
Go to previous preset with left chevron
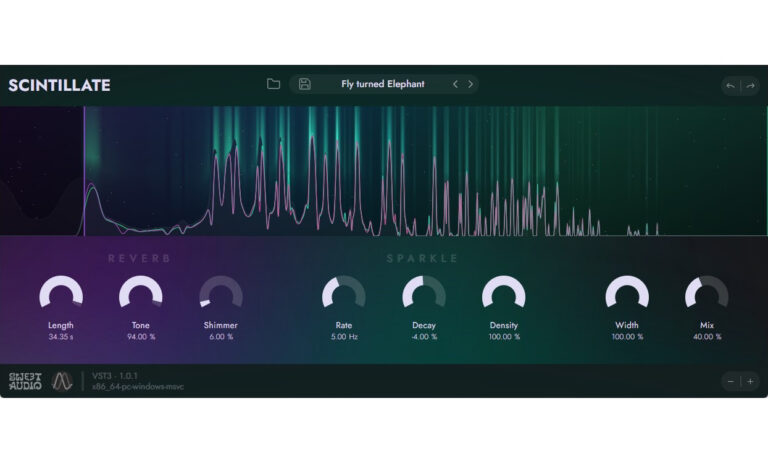click(455, 84)
